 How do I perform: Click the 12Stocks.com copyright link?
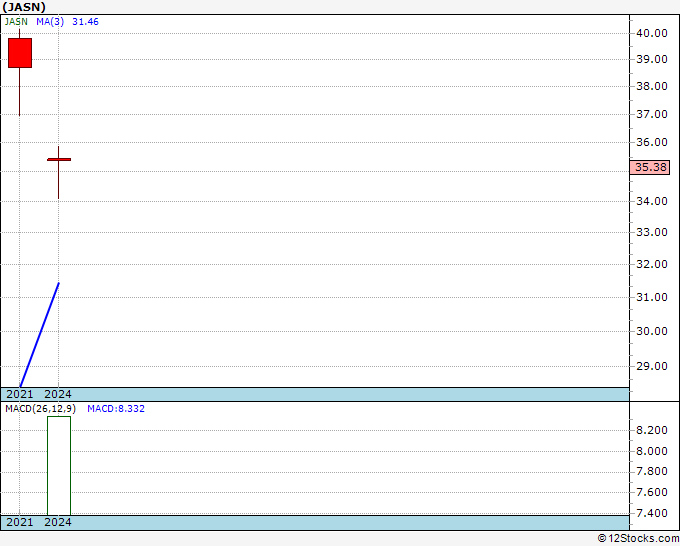click(638, 539)
